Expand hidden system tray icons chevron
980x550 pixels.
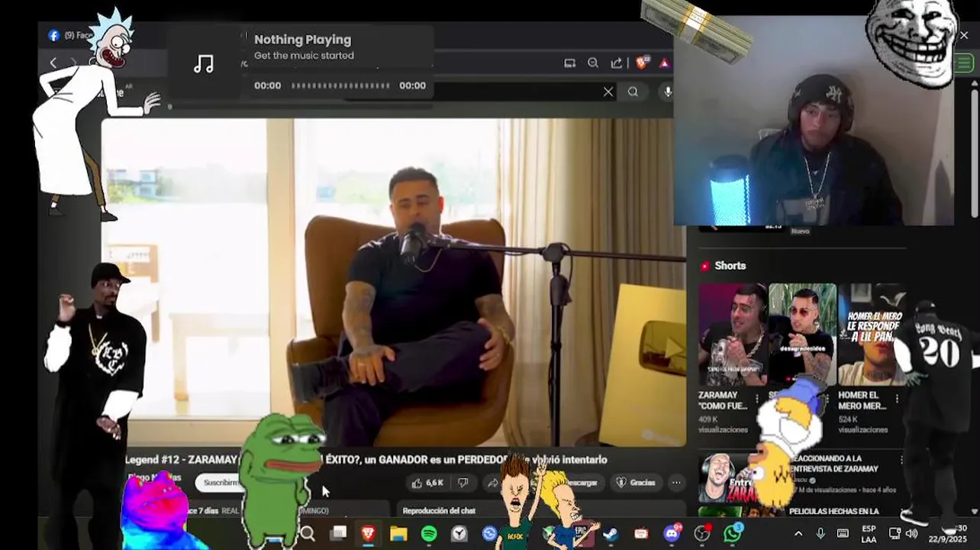(798, 533)
